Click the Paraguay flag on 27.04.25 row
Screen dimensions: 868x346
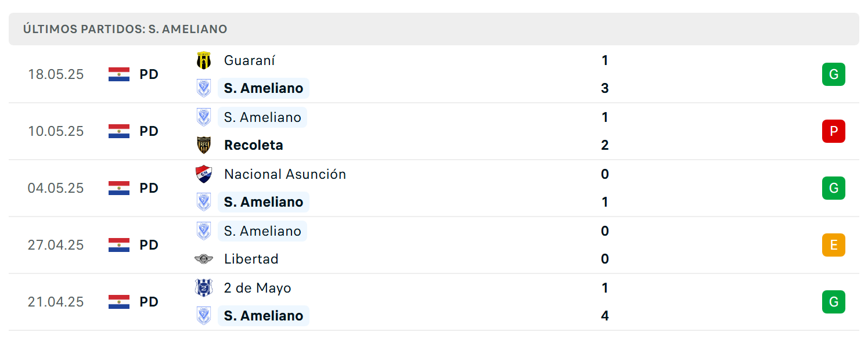(x=119, y=245)
